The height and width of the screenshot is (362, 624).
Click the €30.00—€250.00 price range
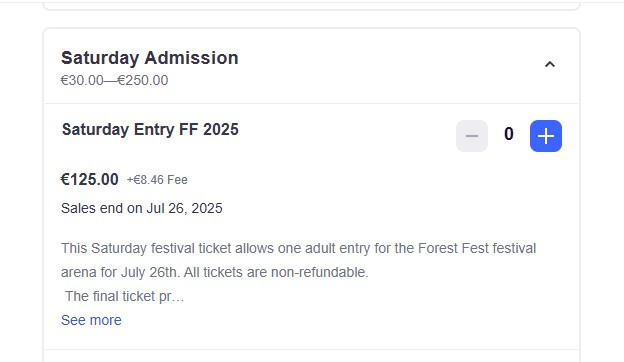pos(114,80)
